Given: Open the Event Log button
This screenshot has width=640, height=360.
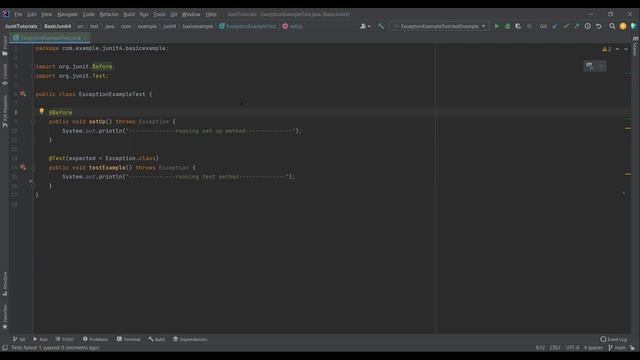Looking at the screenshot, I should pyautogui.click(x=613, y=339).
